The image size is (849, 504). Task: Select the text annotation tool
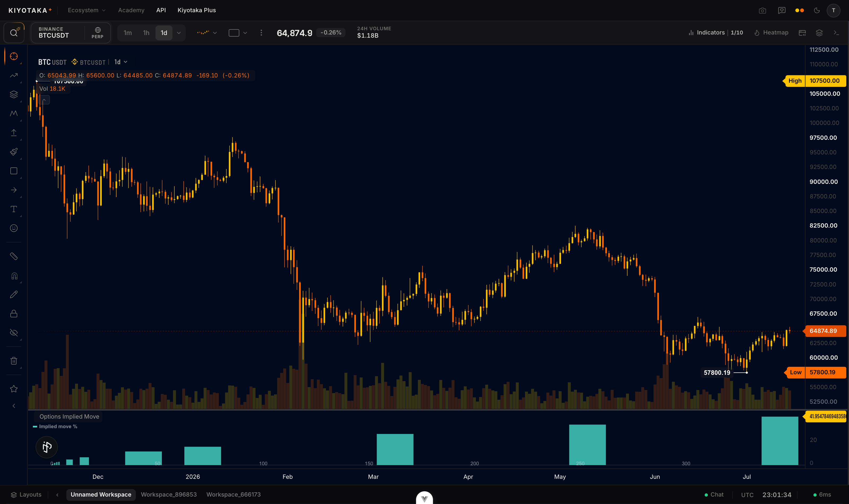(14, 209)
